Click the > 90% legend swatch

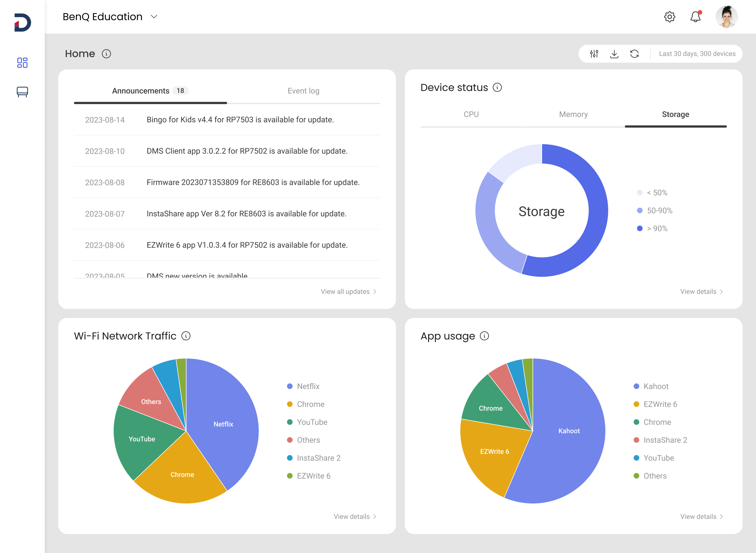pos(640,228)
